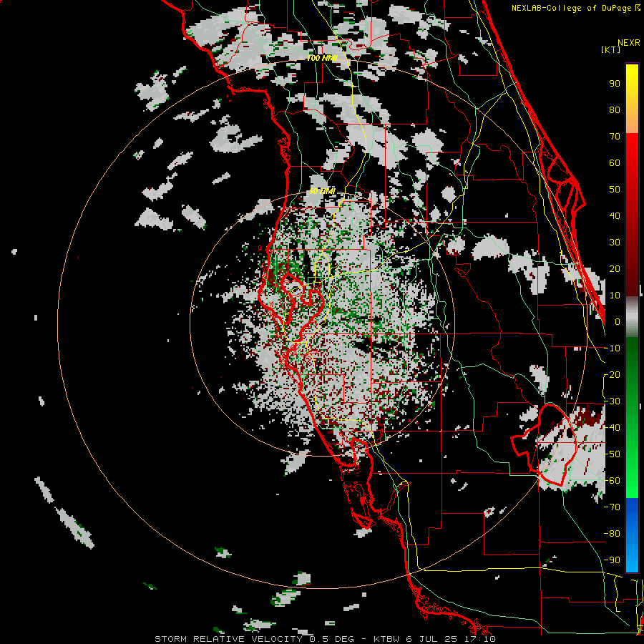Click the -30 knot scale label

pos(612,401)
